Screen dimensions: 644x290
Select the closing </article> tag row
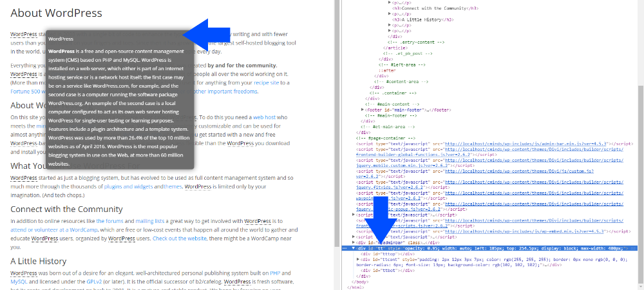[394, 48]
